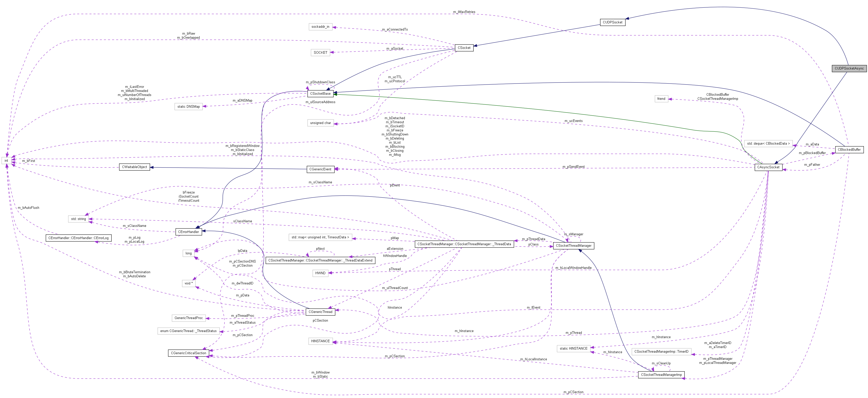
Task: Select the long type node
Action: pos(188,253)
